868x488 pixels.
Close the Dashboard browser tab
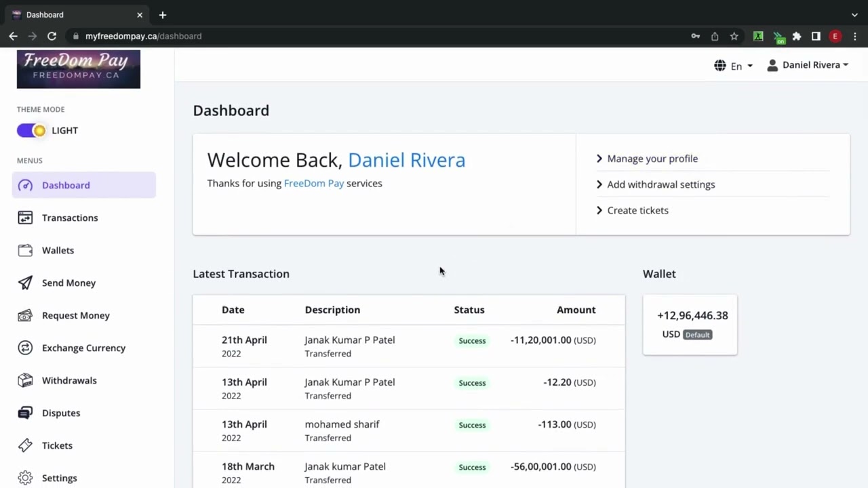click(140, 14)
